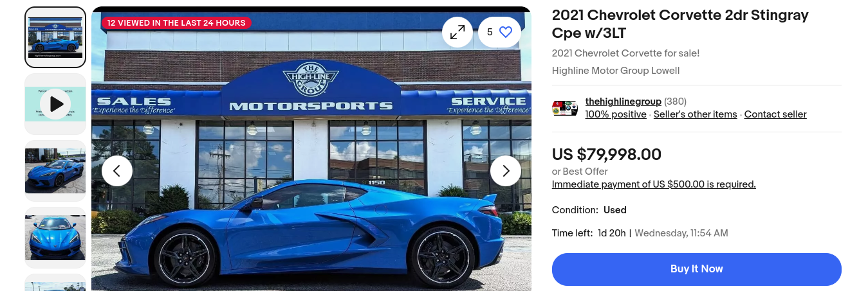
Task: Select the partially visible bottom thumbnail
Action: (x=55, y=283)
